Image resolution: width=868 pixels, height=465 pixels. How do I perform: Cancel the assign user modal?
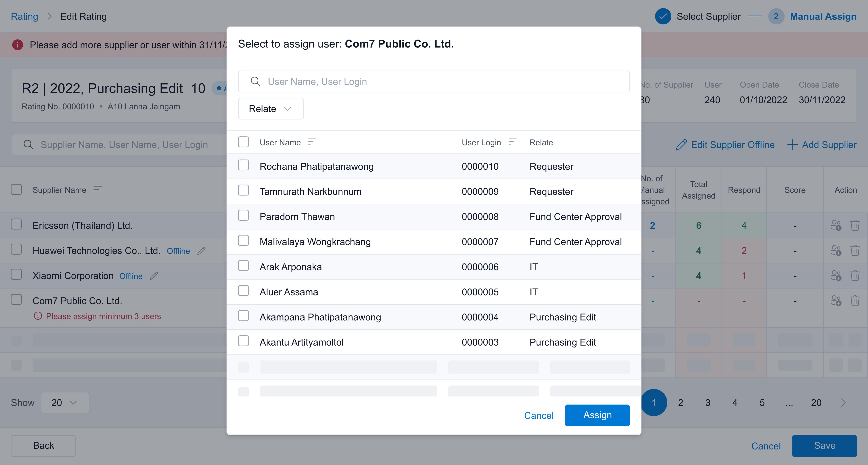coord(538,415)
